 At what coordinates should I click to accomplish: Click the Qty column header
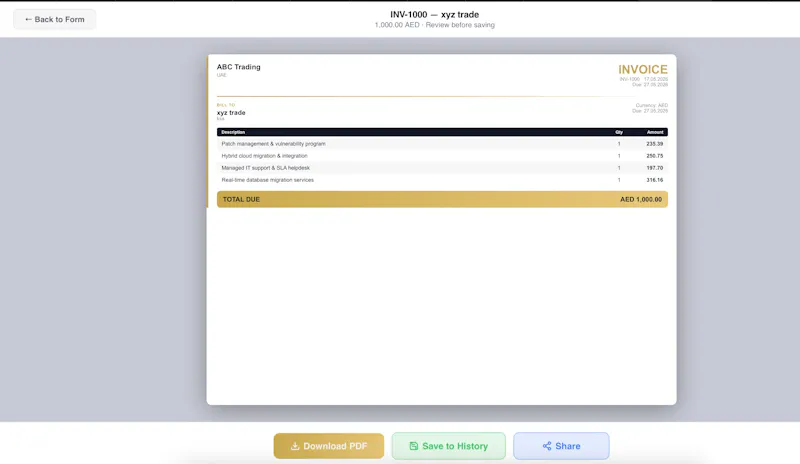click(x=619, y=132)
